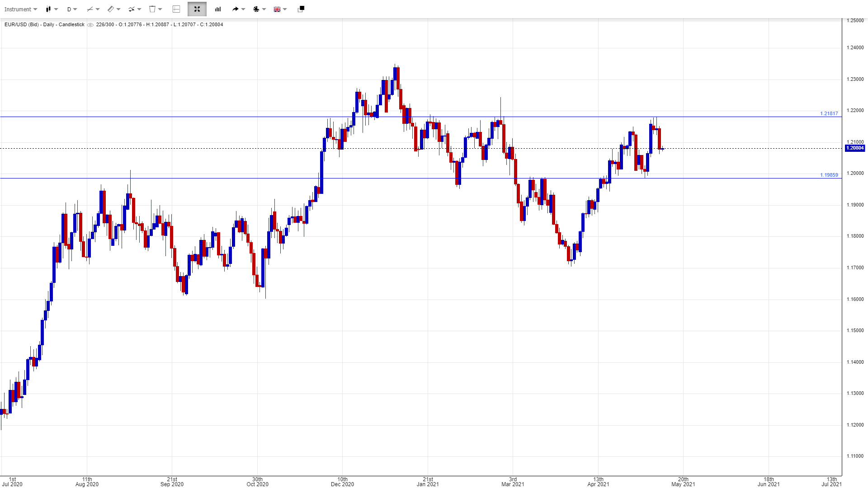The image size is (868, 488).
Task: Click the 1.18000 price axis label
Action: (855, 236)
